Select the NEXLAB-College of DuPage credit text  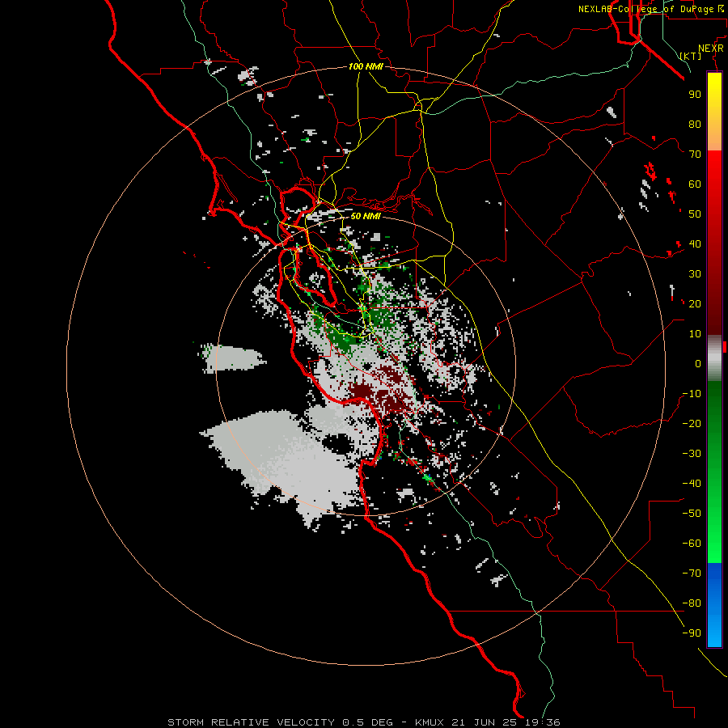point(650,9)
